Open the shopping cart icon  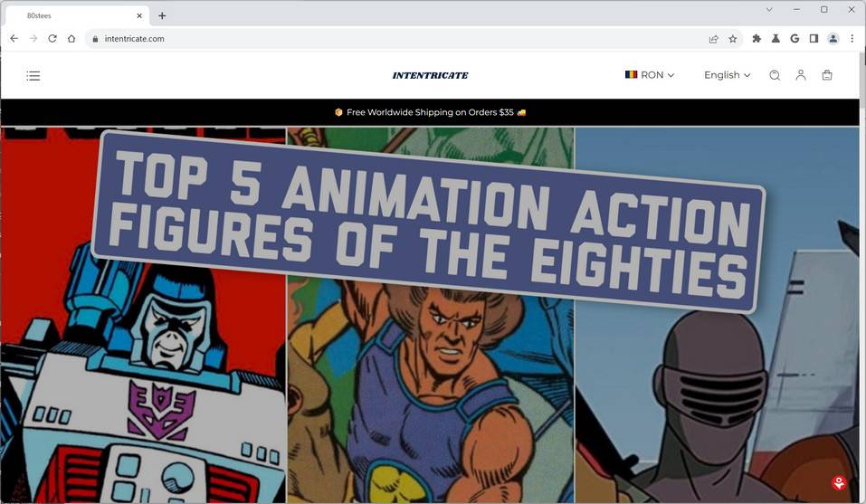(827, 75)
